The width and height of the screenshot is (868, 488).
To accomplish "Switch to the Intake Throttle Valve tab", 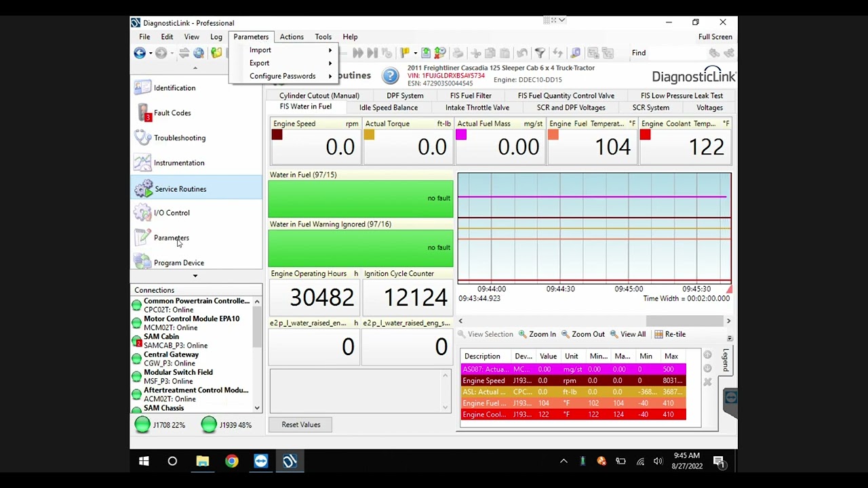I will [477, 108].
